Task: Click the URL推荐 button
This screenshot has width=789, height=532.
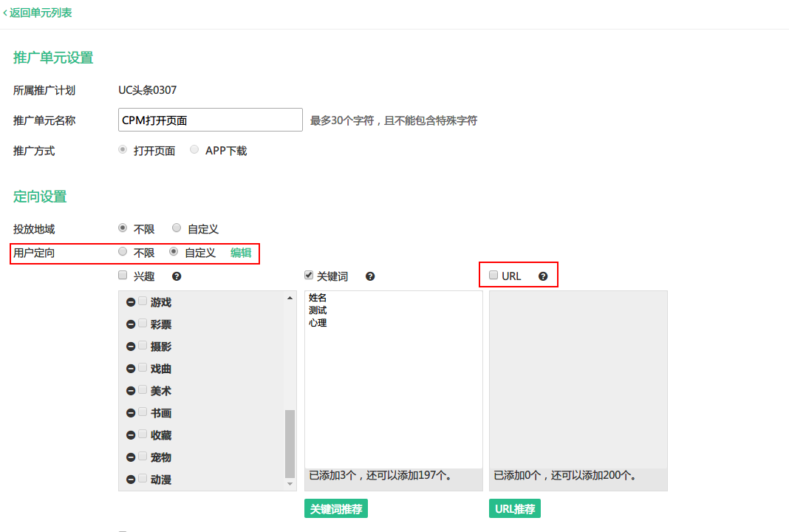Action: pyautogui.click(x=515, y=509)
